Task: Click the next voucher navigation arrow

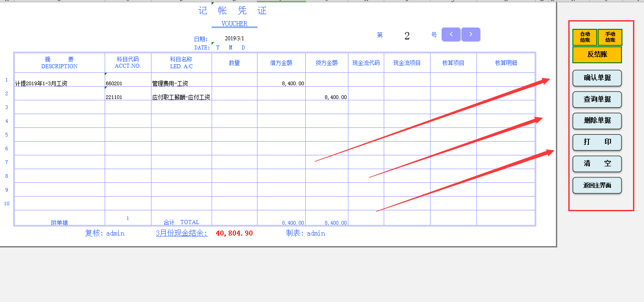Action: (470, 34)
